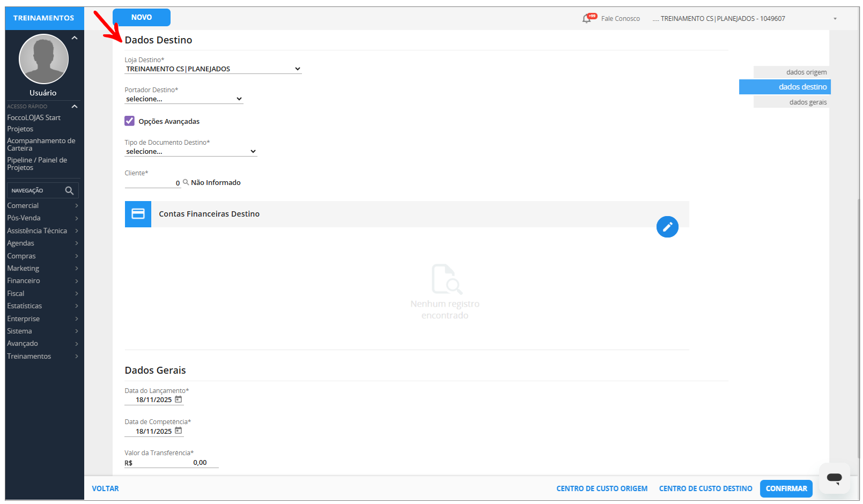Click the NOVO button

click(x=142, y=17)
